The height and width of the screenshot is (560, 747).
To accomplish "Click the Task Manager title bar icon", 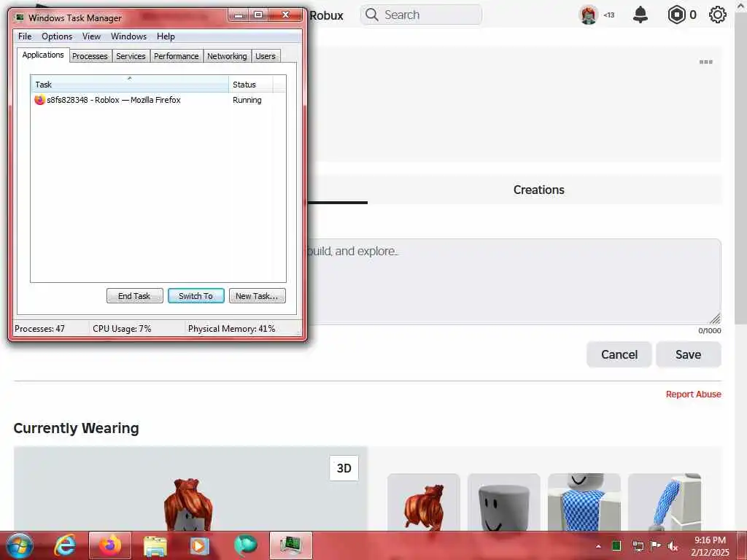I will 20,17.
